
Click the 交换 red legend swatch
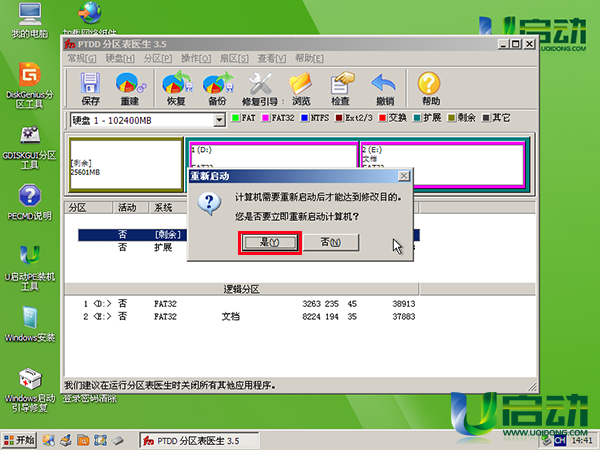click(x=382, y=118)
